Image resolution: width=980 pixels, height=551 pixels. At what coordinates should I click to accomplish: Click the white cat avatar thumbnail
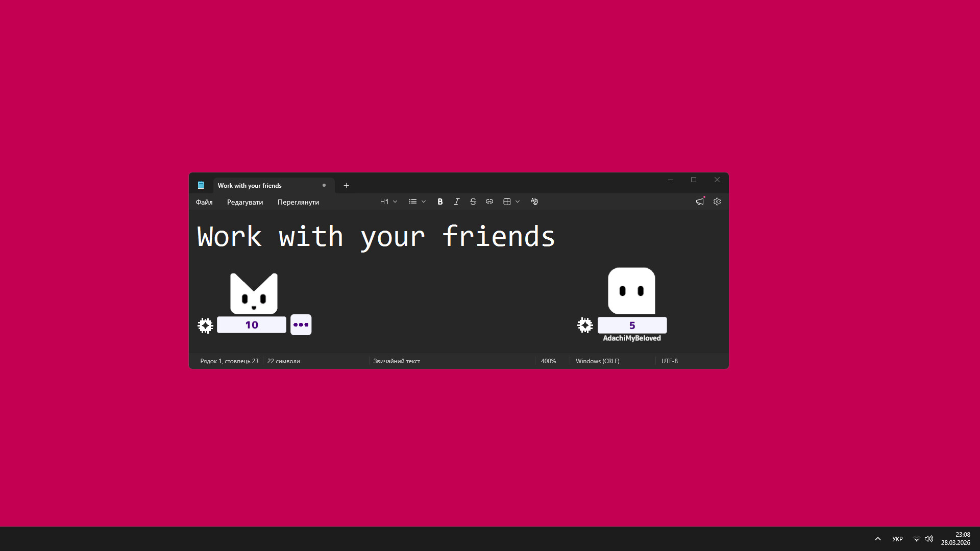tap(254, 293)
